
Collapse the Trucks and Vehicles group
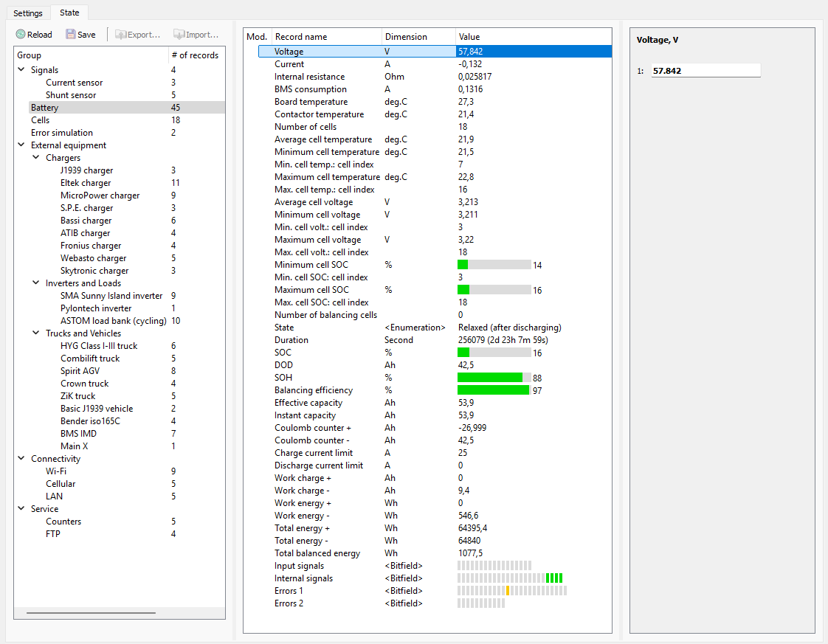click(x=36, y=333)
